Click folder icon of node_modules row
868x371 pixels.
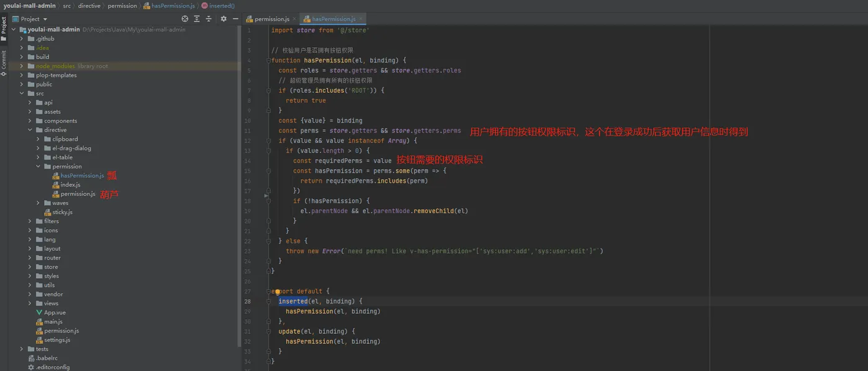pyautogui.click(x=31, y=66)
